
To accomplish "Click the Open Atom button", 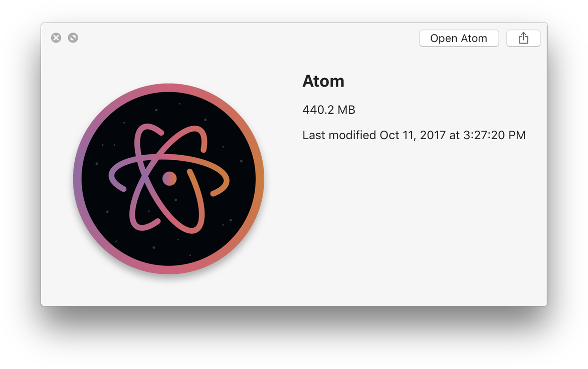I will [459, 38].
